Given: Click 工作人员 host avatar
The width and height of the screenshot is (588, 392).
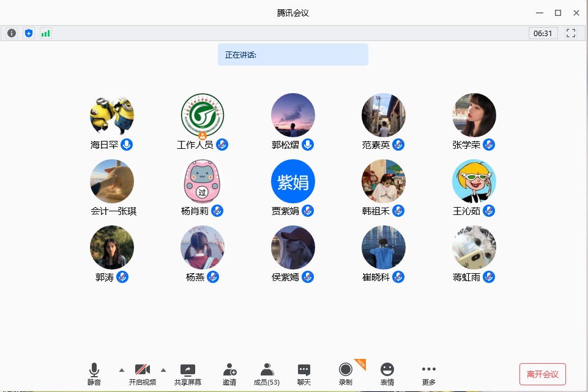Looking at the screenshot, I should [203, 115].
